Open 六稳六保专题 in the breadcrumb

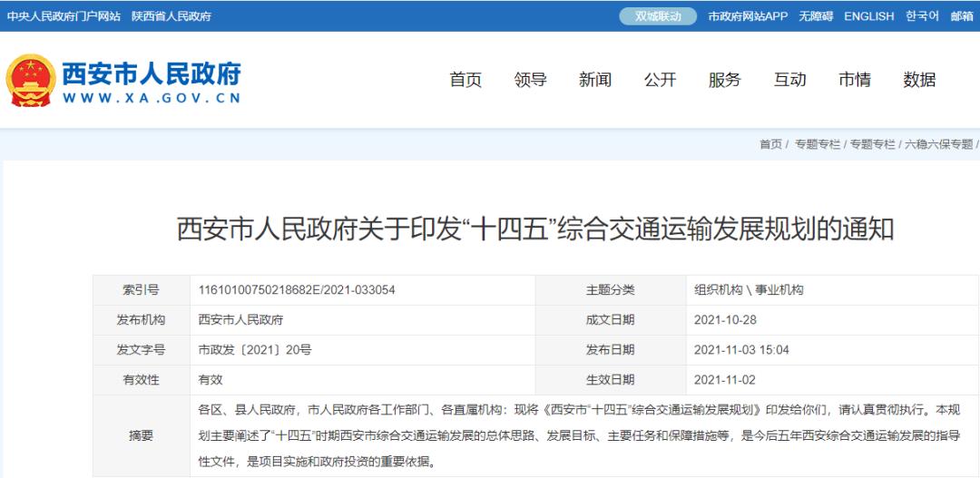pos(938,144)
